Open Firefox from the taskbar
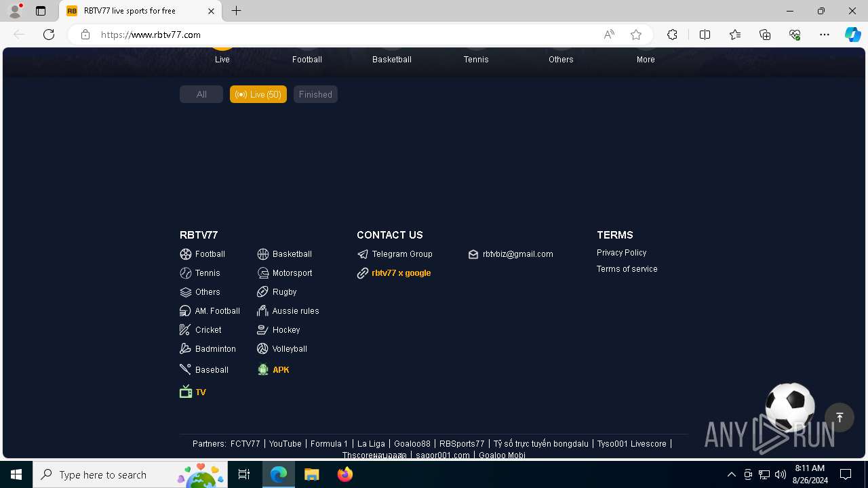 coord(345,474)
